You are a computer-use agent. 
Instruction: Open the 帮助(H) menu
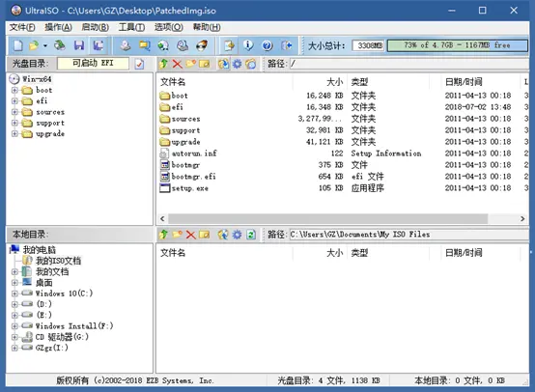[207, 27]
